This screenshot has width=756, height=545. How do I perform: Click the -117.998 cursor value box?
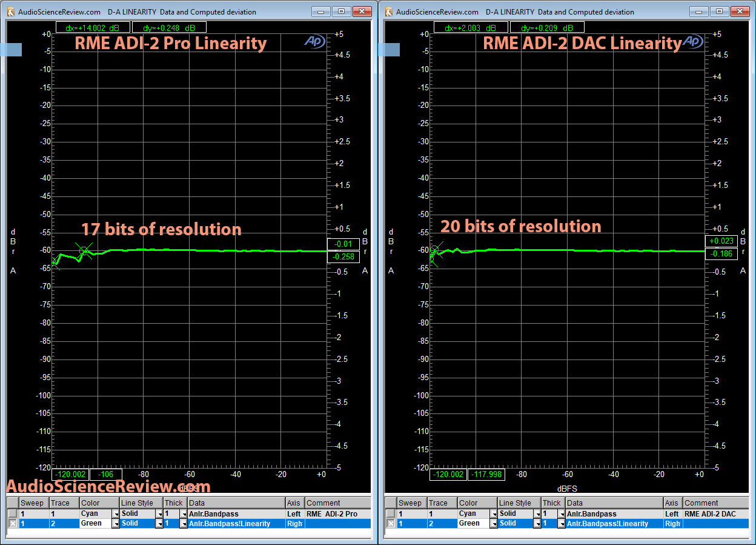486,475
